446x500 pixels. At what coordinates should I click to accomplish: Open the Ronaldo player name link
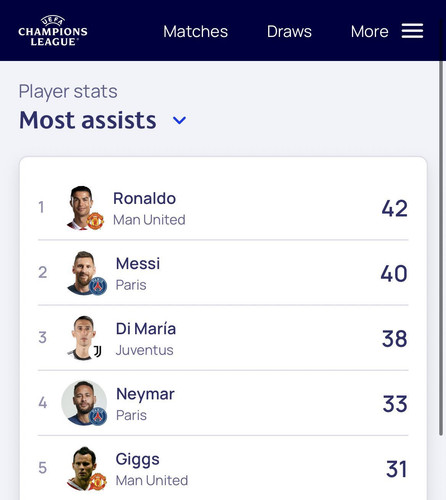coord(144,198)
